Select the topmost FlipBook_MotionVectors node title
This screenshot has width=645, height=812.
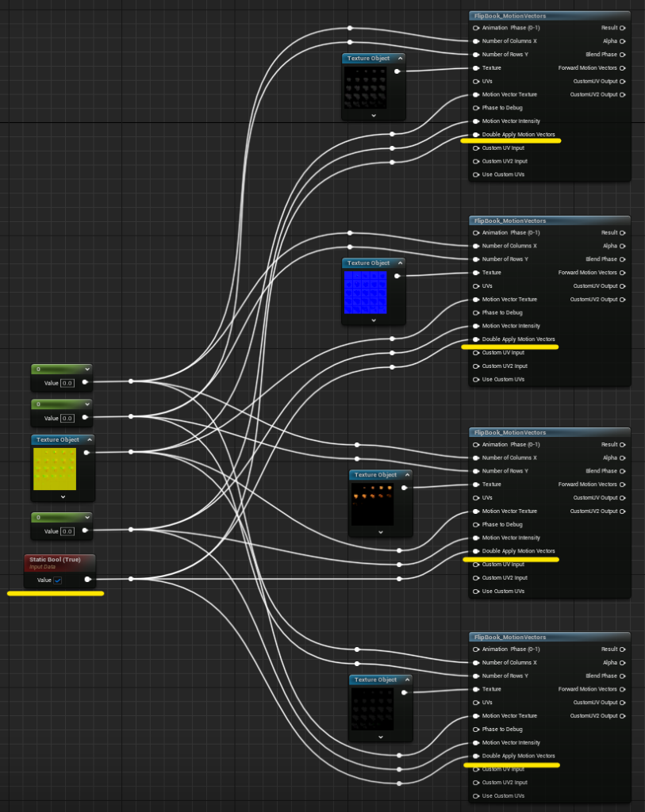point(510,16)
